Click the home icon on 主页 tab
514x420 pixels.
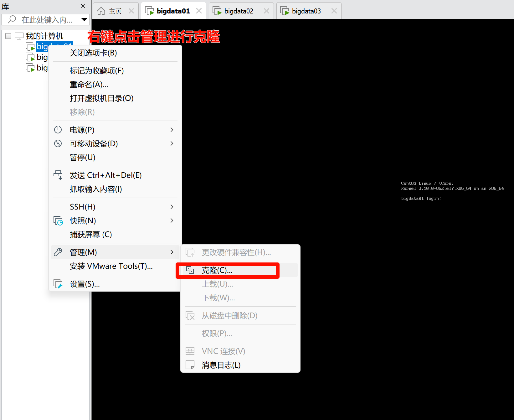pyautogui.click(x=101, y=11)
